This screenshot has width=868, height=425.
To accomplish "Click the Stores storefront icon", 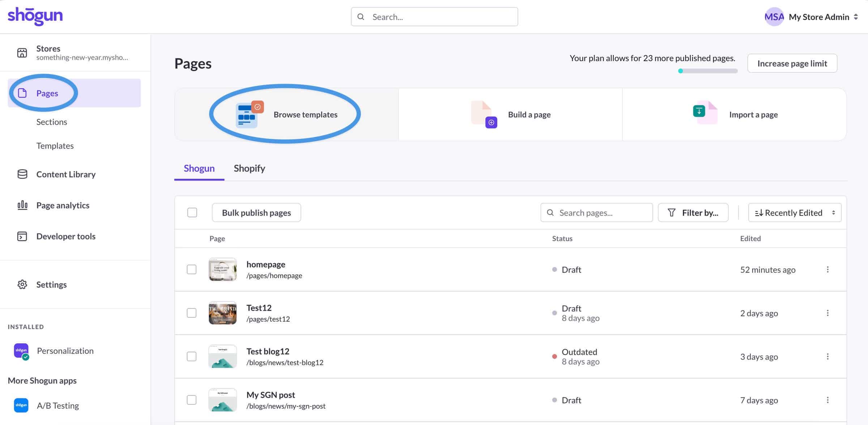I will click(22, 53).
